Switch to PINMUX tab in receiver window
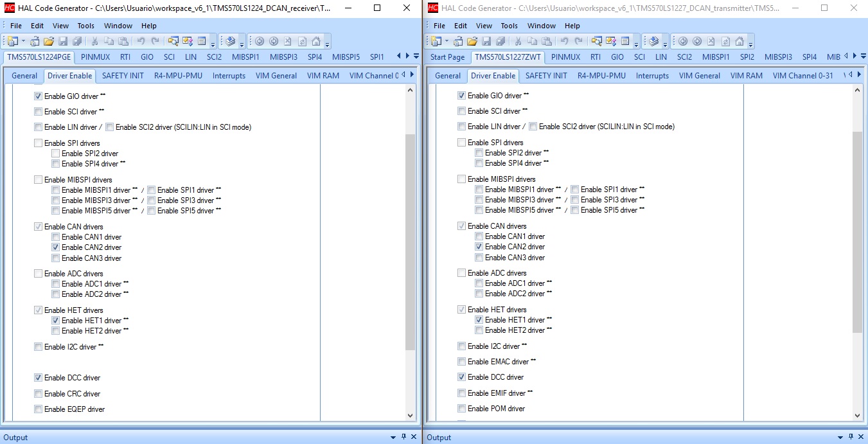 pos(96,57)
